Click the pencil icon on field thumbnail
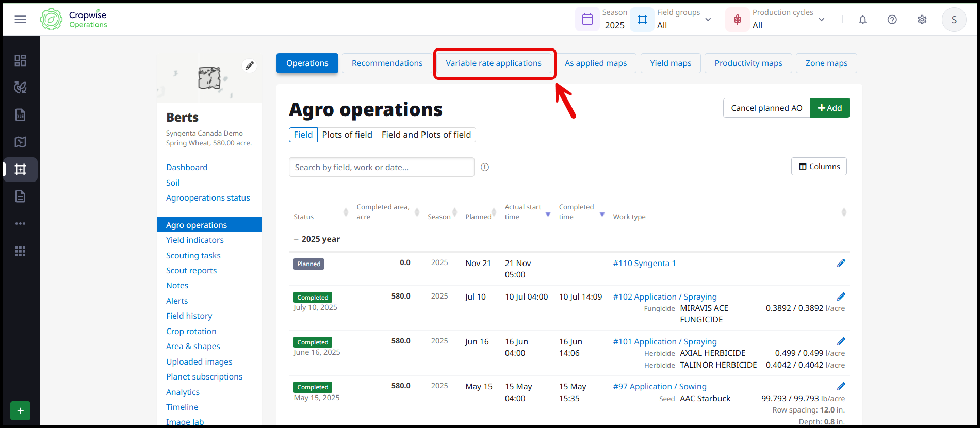Screen dimensions: 980x428 tap(250, 65)
